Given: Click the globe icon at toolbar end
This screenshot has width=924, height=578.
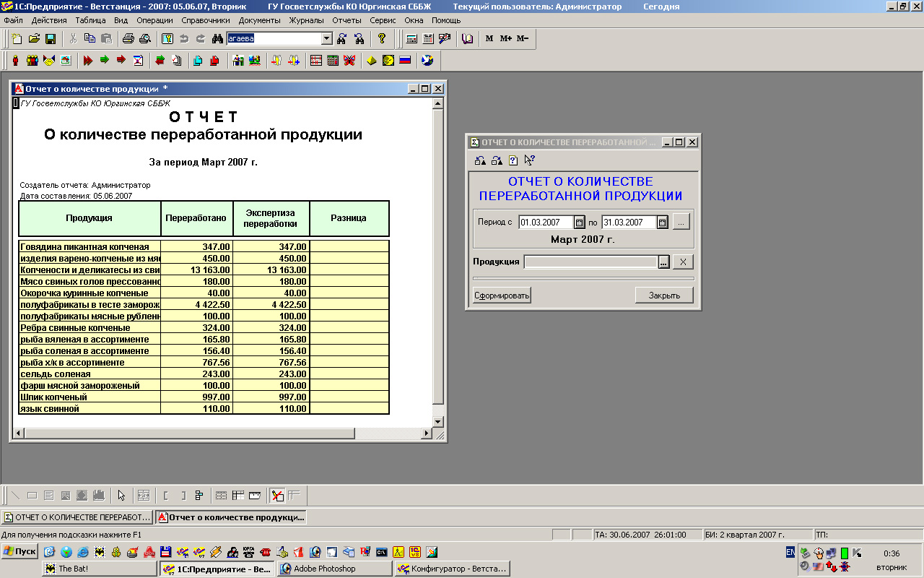Looking at the screenshot, I should click(x=427, y=61).
